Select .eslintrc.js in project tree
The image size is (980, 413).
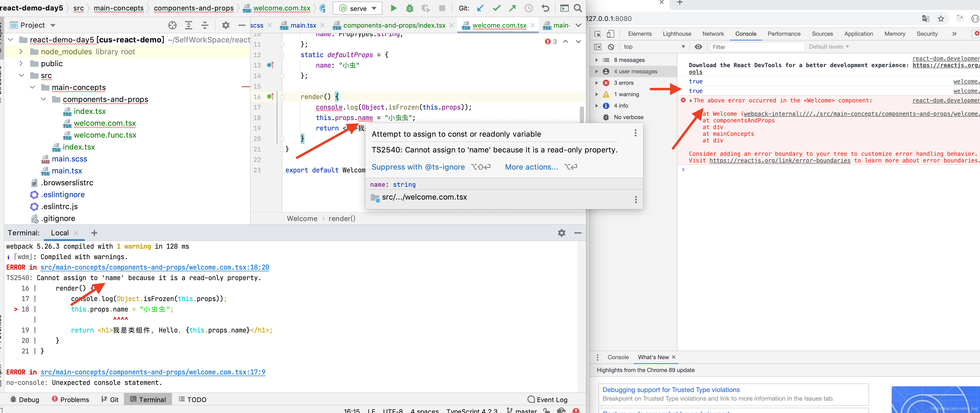(x=59, y=206)
